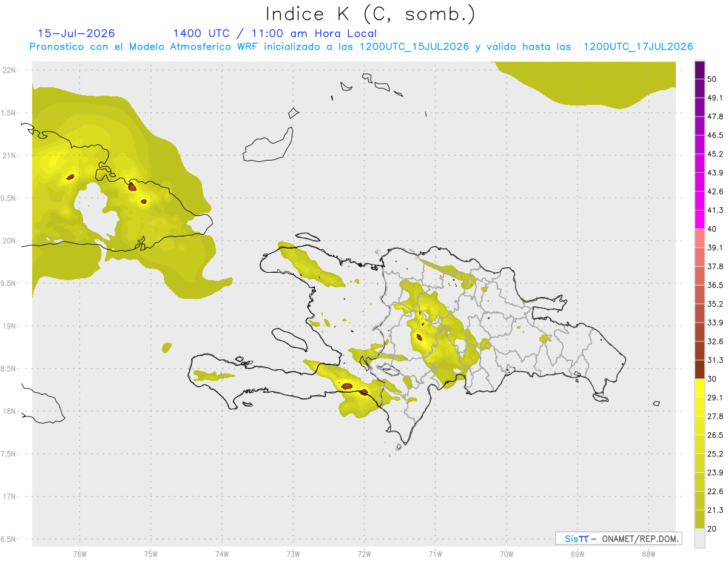Click the '35.2' colorbar label

coord(715,304)
